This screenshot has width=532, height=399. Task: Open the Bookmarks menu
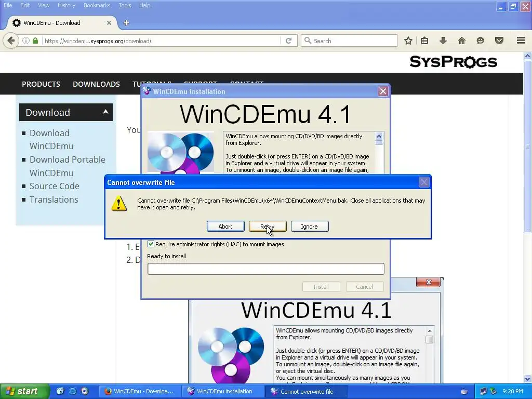pos(97,5)
